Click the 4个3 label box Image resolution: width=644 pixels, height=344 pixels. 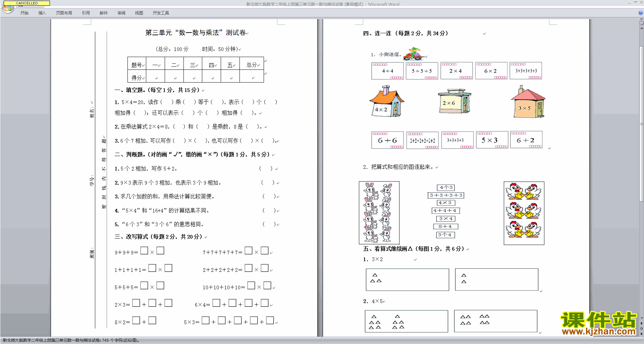[x=446, y=188]
